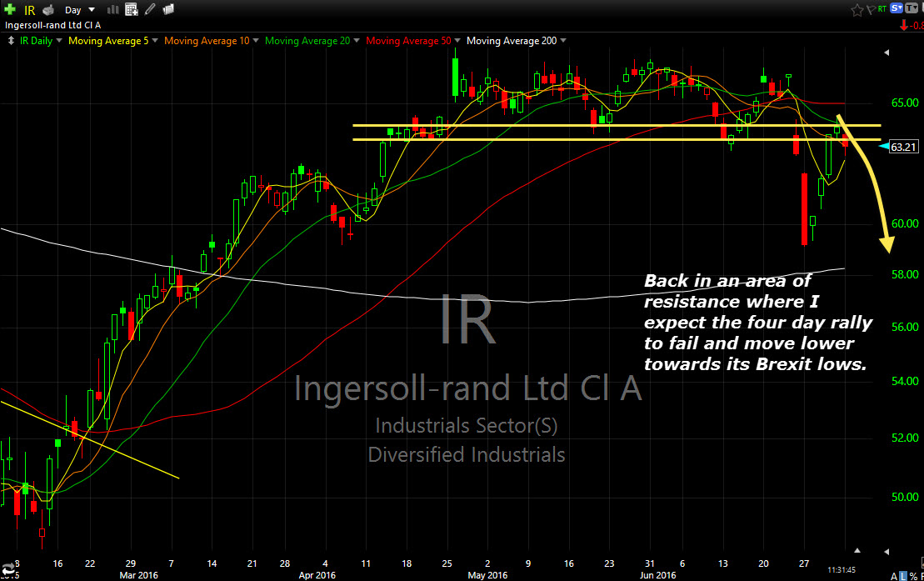The width and height of the screenshot is (924, 581).
Task: Click the 60.00 price axis label
Action: tap(905, 223)
